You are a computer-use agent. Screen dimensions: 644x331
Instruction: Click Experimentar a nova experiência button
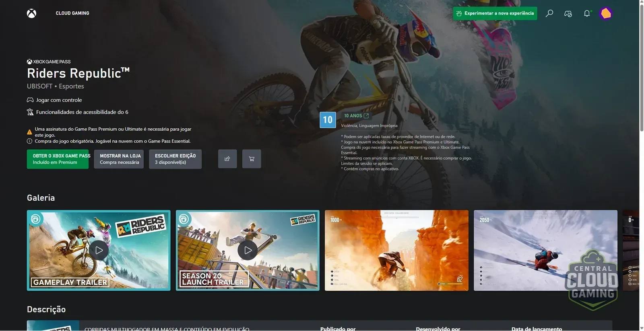pos(495,13)
